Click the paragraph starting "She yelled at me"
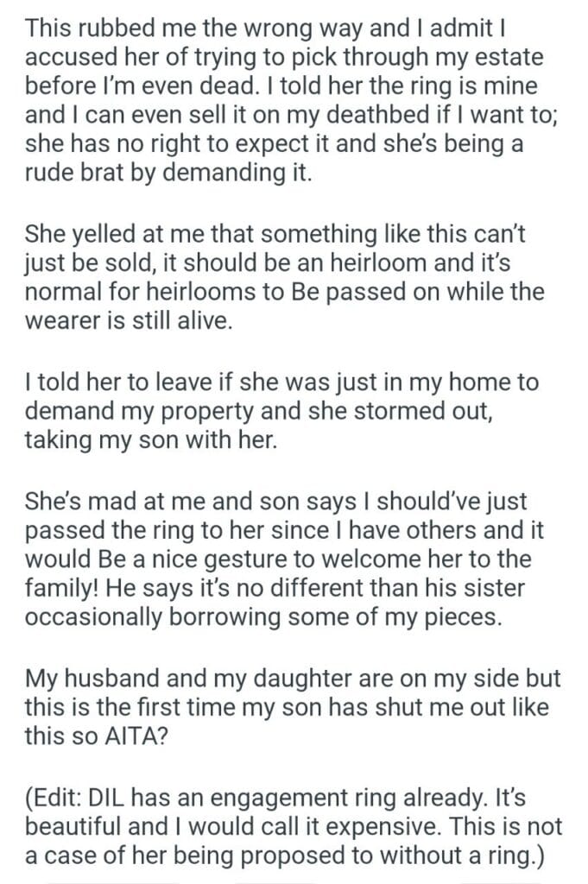The image size is (588, 884). coord(285,278)
